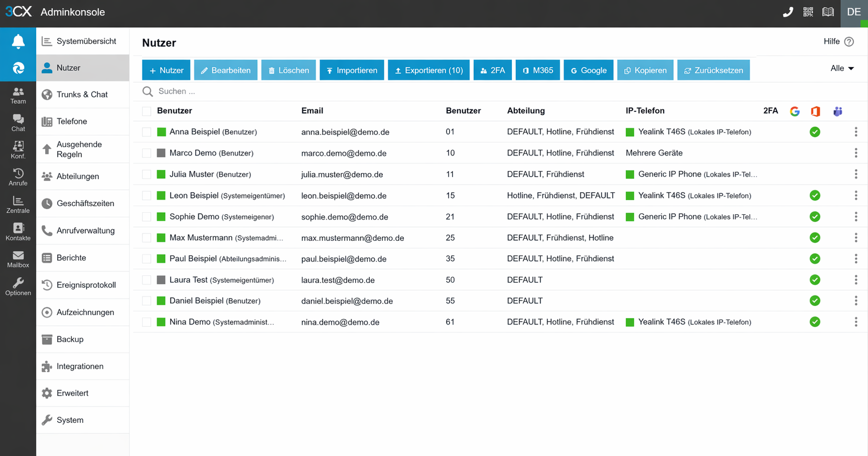Image resolution: width=868 pixels, height=456 pixels.
Task: Go to Ereignisprotokoll in the side menu
Action: 86,285
